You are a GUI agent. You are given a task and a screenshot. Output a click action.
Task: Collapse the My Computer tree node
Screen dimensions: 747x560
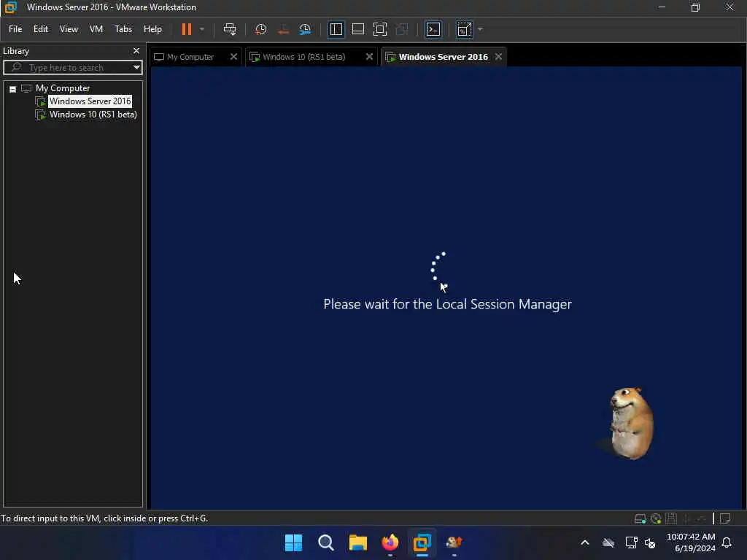(13, 89)
